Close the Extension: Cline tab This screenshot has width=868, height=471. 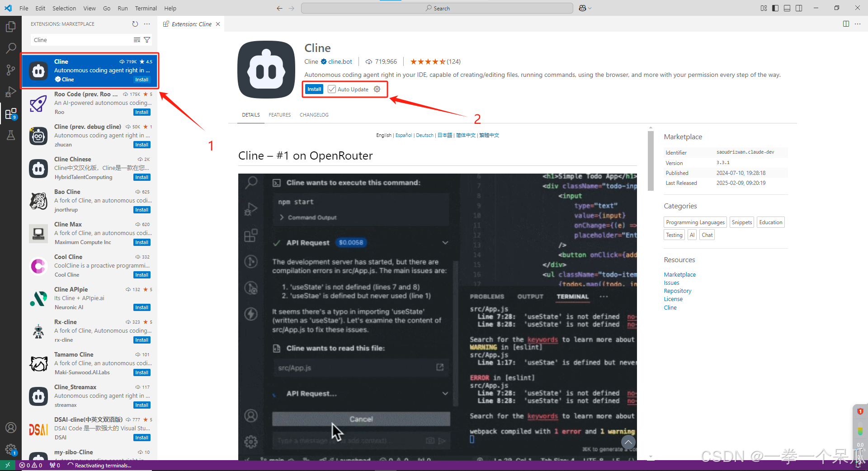tap(218, 24)
